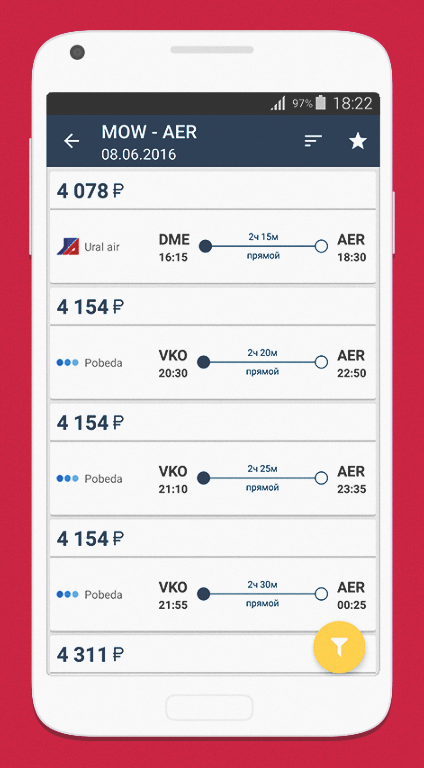The image size is (424, 768).
Task: Open the Ural air DME 16:15 flight
Action: point(213,246)
